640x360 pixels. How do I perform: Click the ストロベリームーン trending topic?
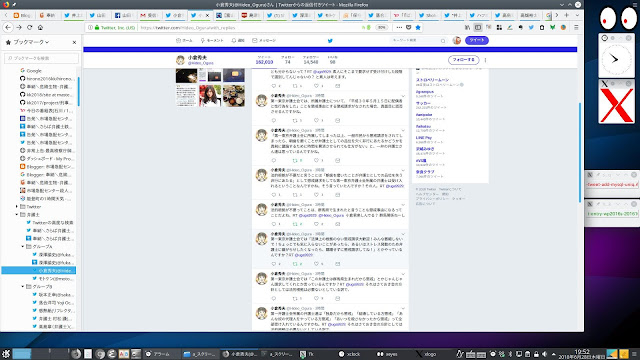click(432, 80)
